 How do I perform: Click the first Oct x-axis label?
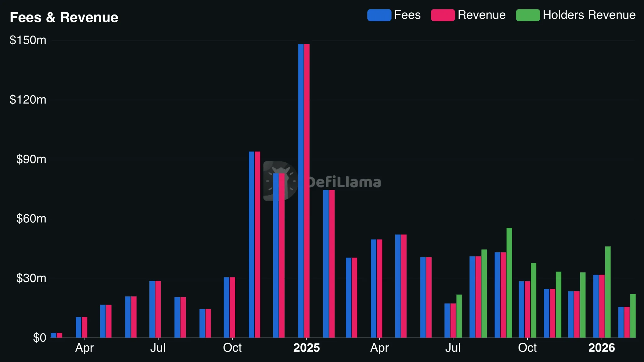pyautogui.click(x=232, y=348)
